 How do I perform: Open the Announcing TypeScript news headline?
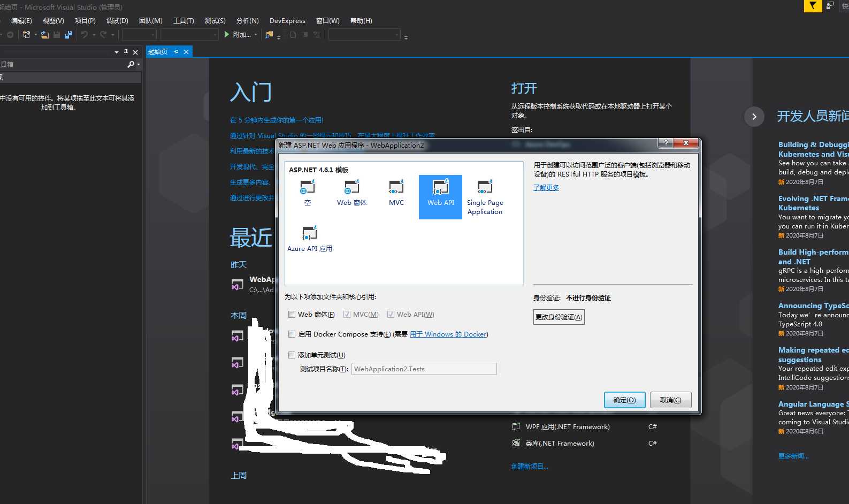[813, 306]
